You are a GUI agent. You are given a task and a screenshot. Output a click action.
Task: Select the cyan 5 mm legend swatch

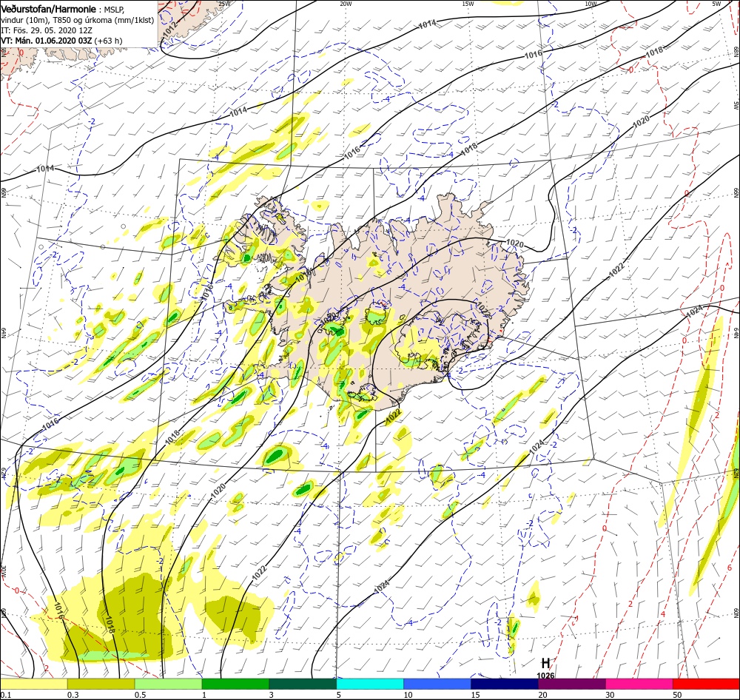[x=370, y=684]
